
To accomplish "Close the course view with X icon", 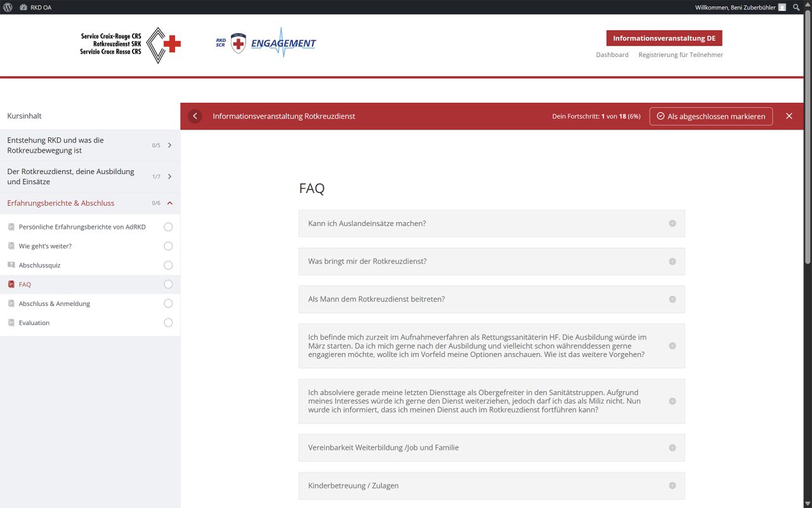I will pos(789,116).
